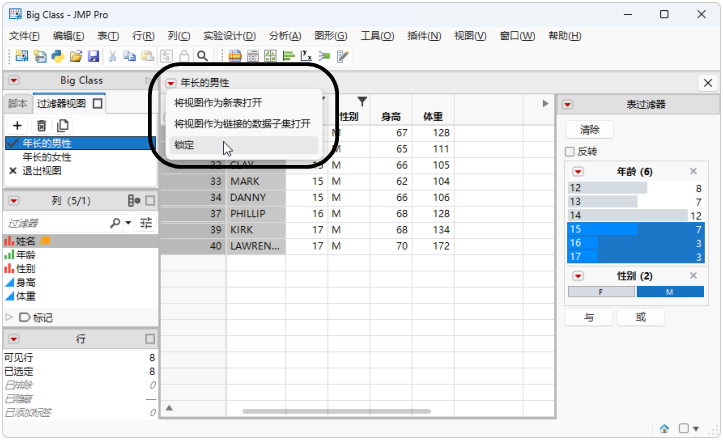
Task: Open the 图形(G) menu
Action: coord(331,36)
